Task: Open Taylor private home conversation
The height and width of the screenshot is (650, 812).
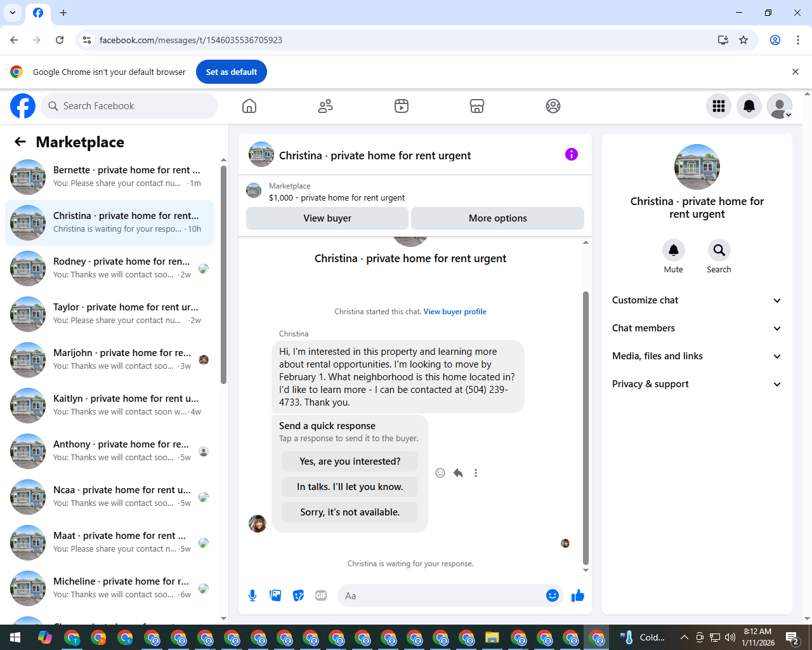Action: pyautogui.click(x=110, y=314)
